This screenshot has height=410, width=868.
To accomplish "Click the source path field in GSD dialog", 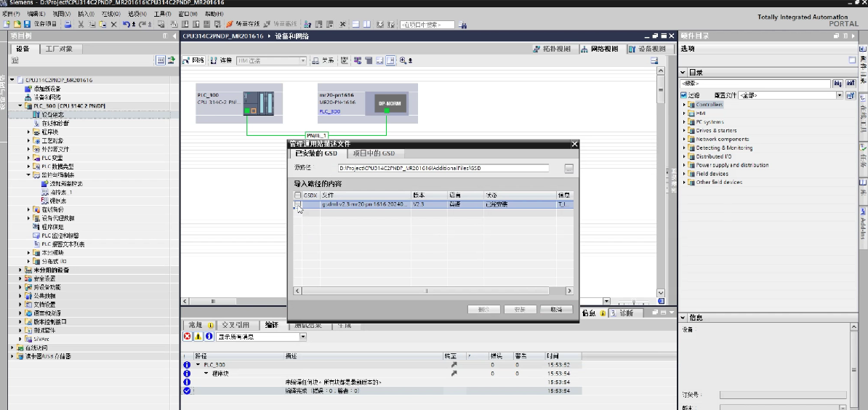I will [443, 169].
